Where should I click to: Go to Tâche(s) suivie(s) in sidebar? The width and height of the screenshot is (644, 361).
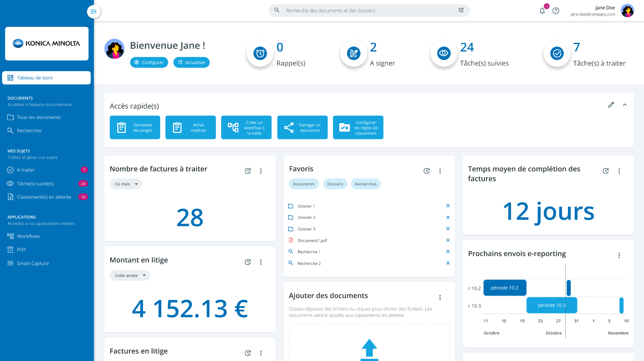pyautogui.click(x=35, y=183)
